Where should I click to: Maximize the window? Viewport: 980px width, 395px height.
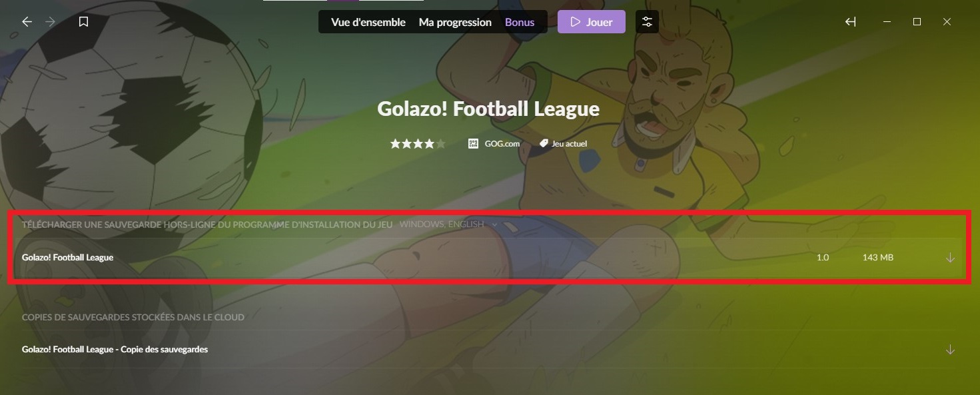pyautogui.click(x=917, y=22)
